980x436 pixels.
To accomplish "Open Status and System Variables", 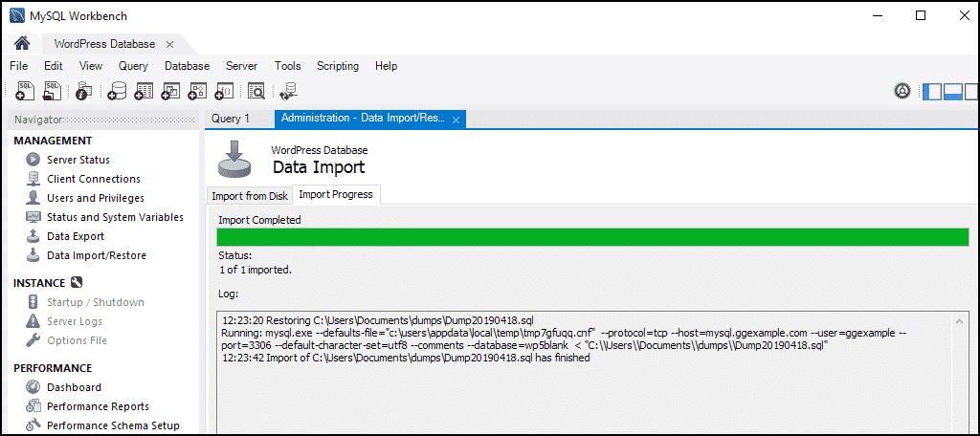I will [x=115, y=217].
